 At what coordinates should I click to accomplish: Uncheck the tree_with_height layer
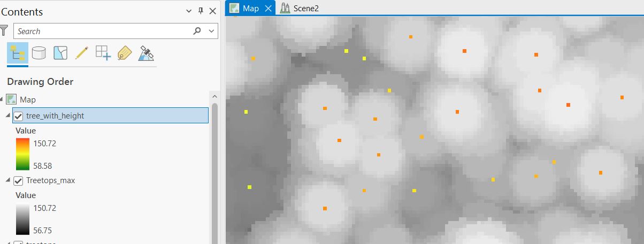point(18,116)
